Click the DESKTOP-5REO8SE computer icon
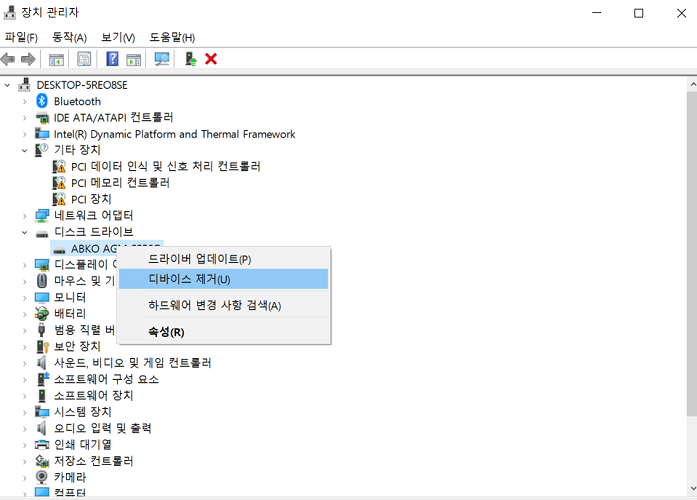697x500 pixels. coord(24,84)
